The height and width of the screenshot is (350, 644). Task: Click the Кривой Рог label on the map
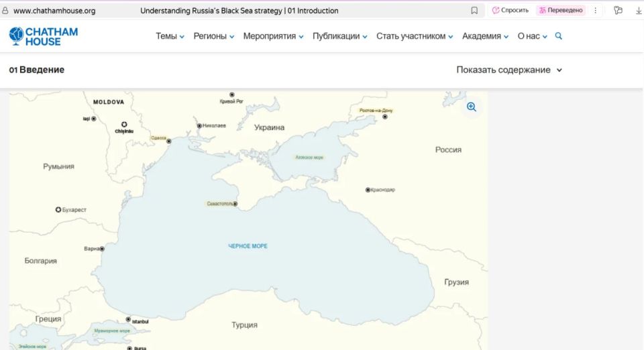(231, 101)
